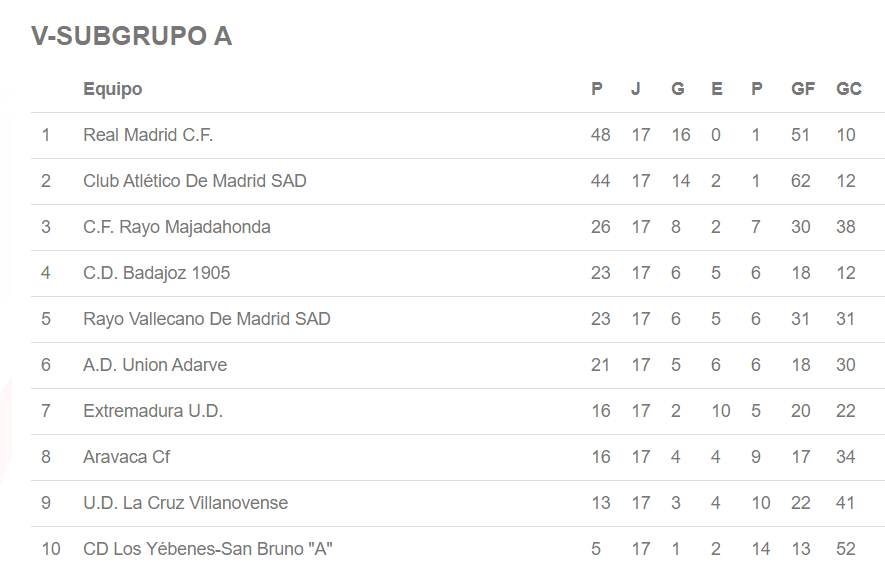Select Extremadura U.D. team entry
885x588 pixels.
153,411
